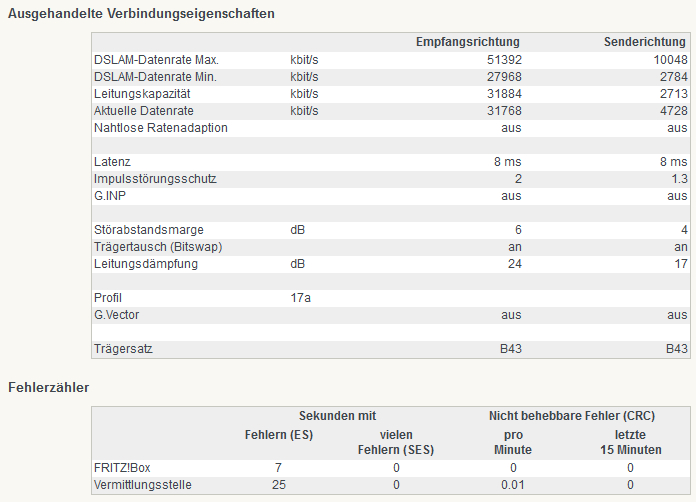
Task: Click the Latenz send value '8 ms'
Action: 674,162
